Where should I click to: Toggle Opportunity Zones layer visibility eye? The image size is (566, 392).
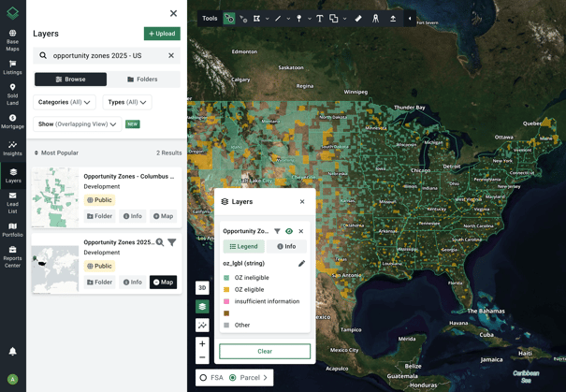coord(289,231)
